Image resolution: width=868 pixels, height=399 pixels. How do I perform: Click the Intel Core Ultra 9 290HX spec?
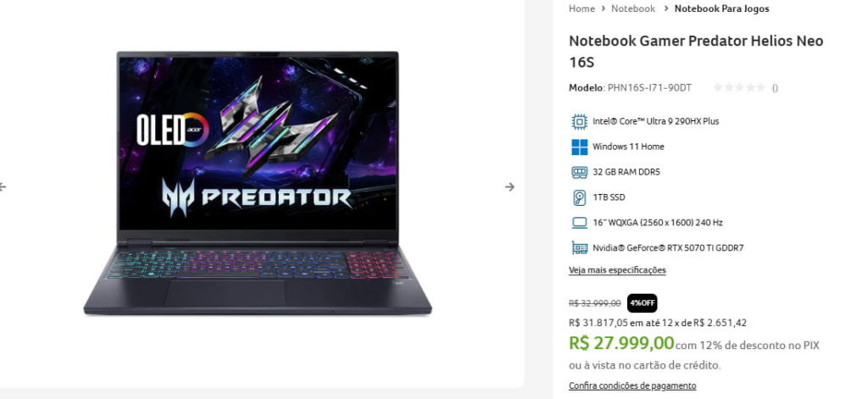(x=656, y=121)
